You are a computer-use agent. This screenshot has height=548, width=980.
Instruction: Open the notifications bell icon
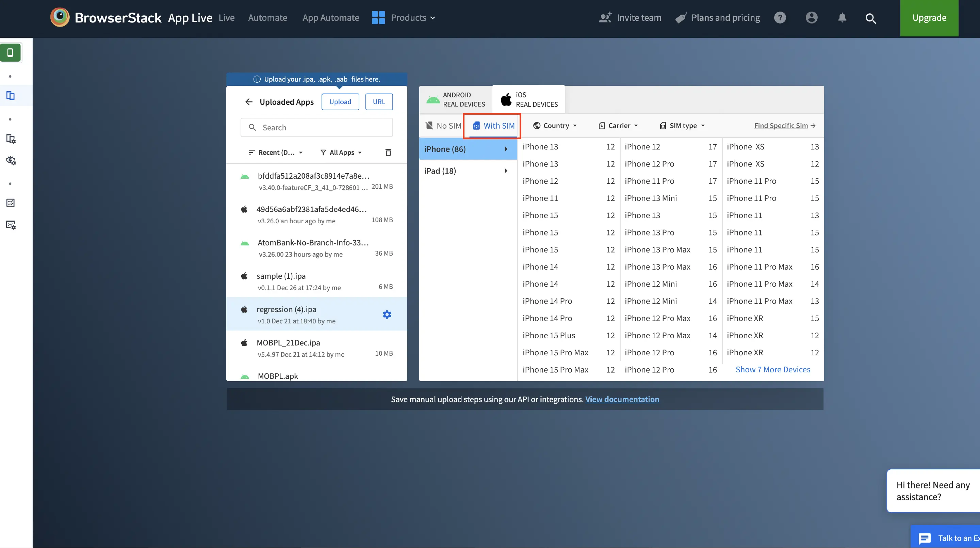[x=842, y=17]
